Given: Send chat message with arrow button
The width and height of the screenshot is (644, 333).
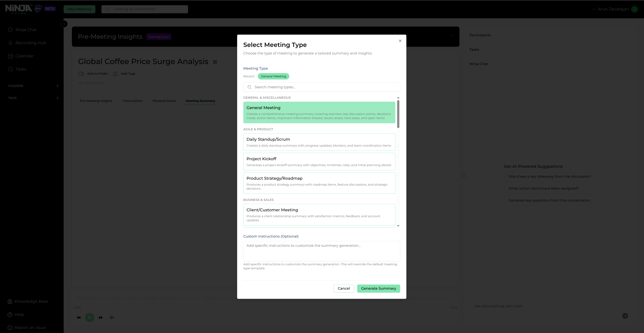Looking at the screenshot, I should pyautogui.click(x=625, y=316).
